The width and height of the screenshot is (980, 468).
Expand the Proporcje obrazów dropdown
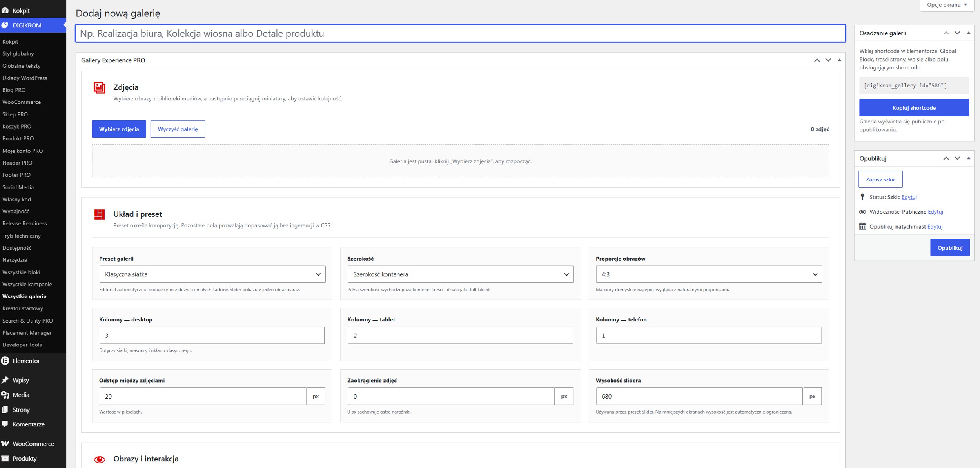[709, 274]
